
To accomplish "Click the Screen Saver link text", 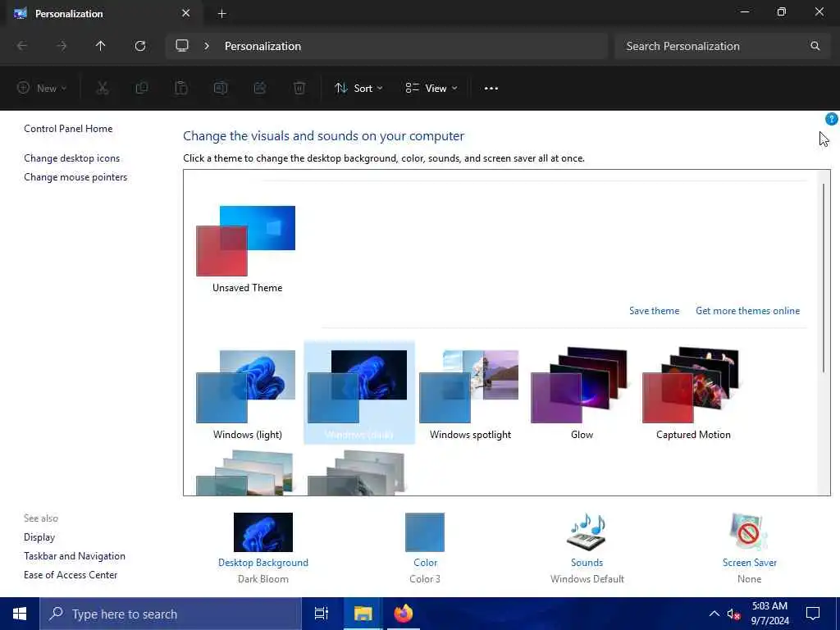I will point(749,563).
